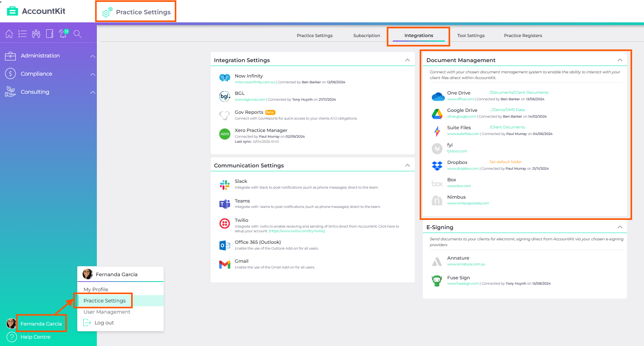Click the Annature icon
The height and width of the screenshot is (346, 644).
(437, 262)
